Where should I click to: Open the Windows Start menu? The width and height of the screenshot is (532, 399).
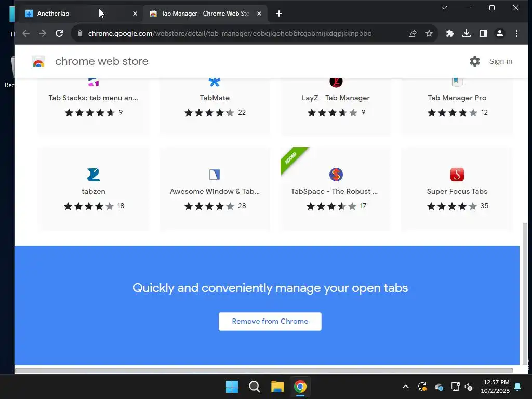232,387
